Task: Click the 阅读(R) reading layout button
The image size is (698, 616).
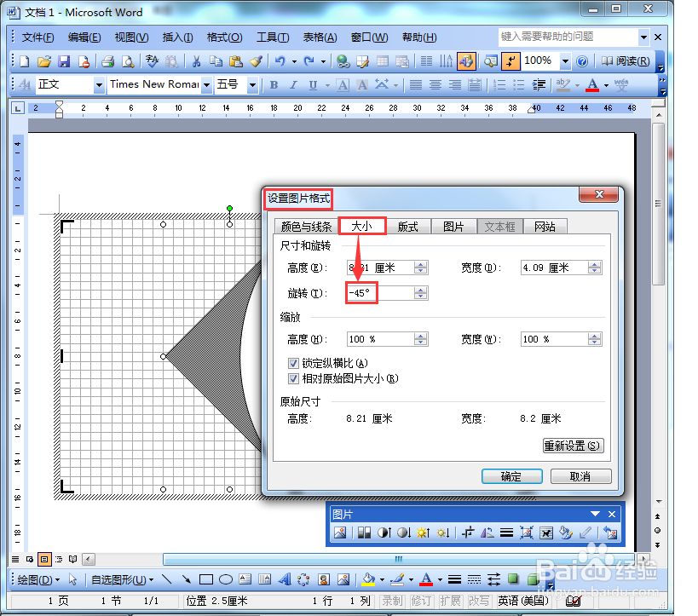Action: pos(626,61)
